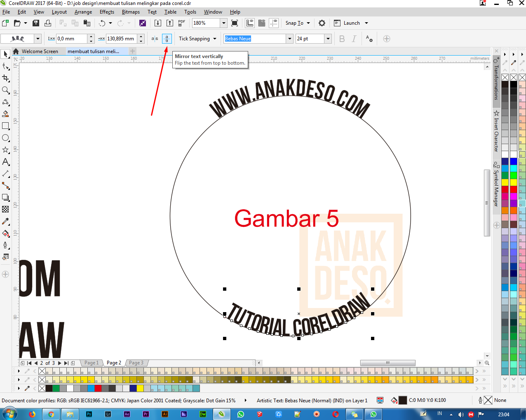Click the horizontal scrollbar thumb

pyautogui.click(x=387, y=363)
